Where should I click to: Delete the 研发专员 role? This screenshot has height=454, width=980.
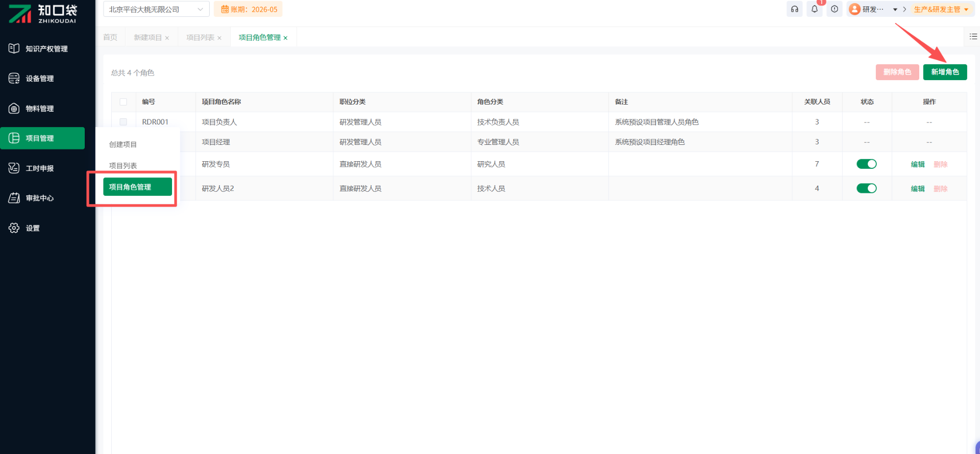pos(940,164)
